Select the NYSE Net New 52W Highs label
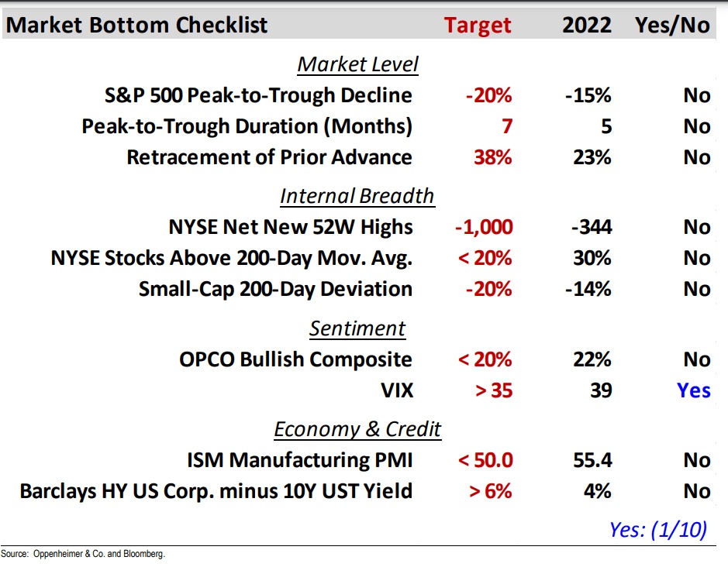Screen dimensions: 728x574 pyautogui.click(x=290, y=227)
